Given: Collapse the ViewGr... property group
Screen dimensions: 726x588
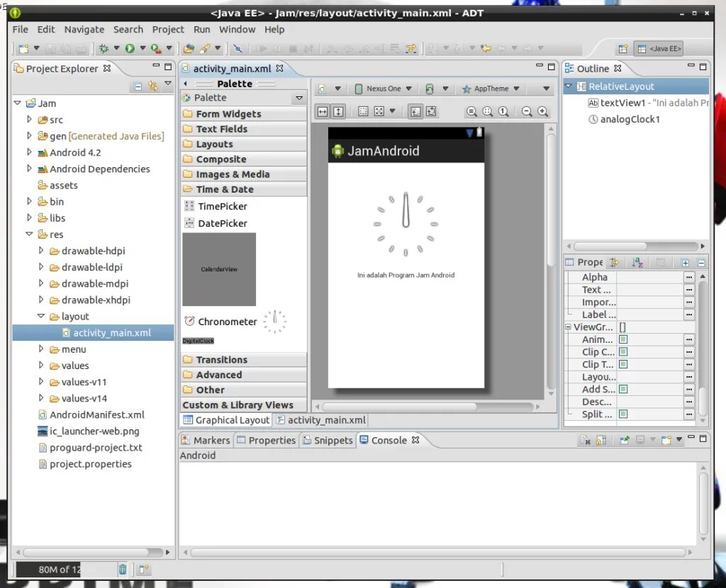Looking at the screenshot, I should click(x=568, y=327).
